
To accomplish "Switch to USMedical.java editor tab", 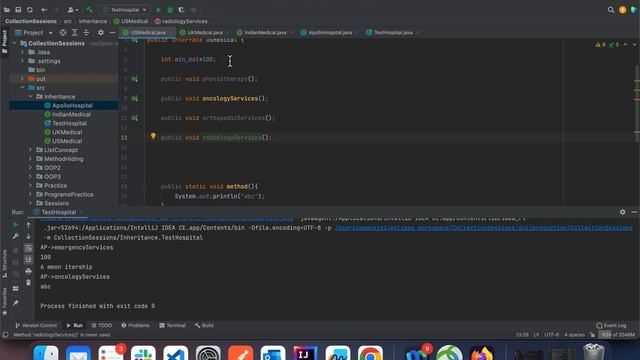I will point(147,33).
